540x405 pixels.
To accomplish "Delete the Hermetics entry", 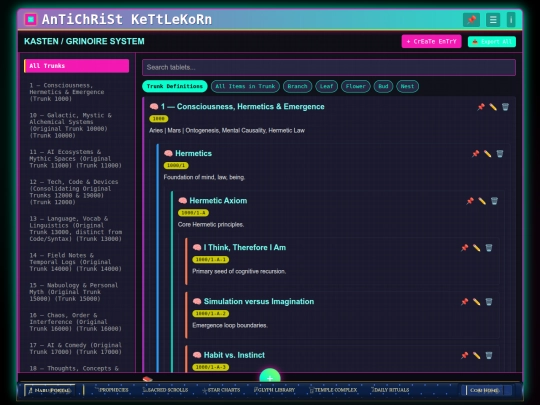I will tap(500, 154).
